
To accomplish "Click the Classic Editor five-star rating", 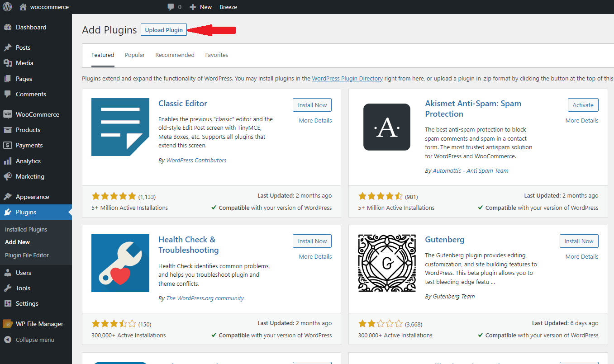I will coord(114,196).
